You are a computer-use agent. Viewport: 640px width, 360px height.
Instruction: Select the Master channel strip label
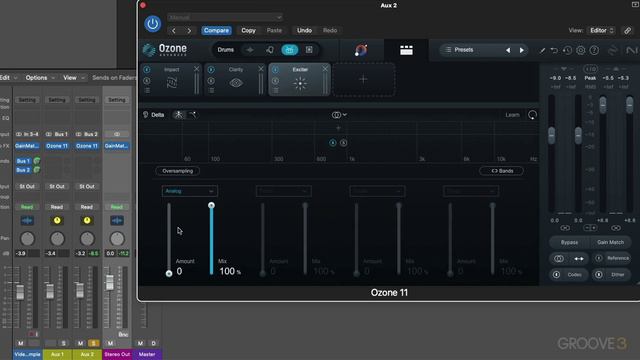click(147, 354)
